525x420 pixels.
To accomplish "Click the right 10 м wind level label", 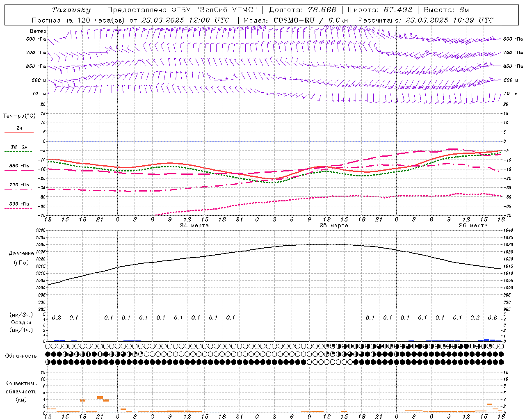I will tap(510, 94).
